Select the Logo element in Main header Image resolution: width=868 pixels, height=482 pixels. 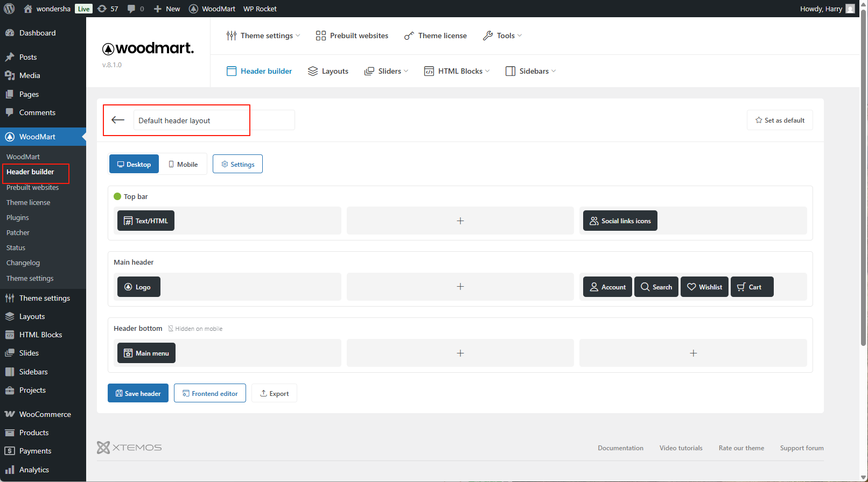point(138,287)
